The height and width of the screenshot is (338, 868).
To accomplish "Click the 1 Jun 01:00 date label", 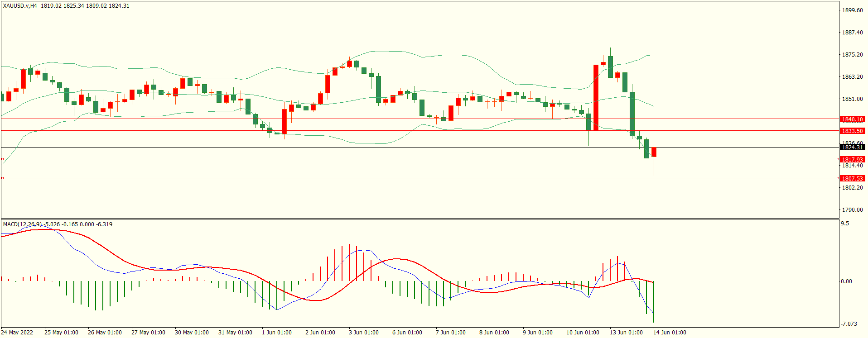I will click(x=277, y=333).
